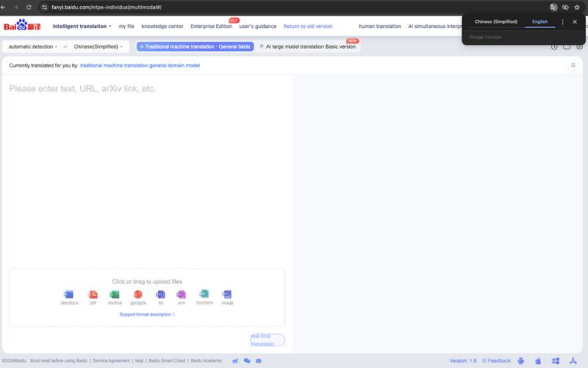This screenshot has width=588, height=368.
Task: Click the browser address bar URL
Action: [107, 7]
